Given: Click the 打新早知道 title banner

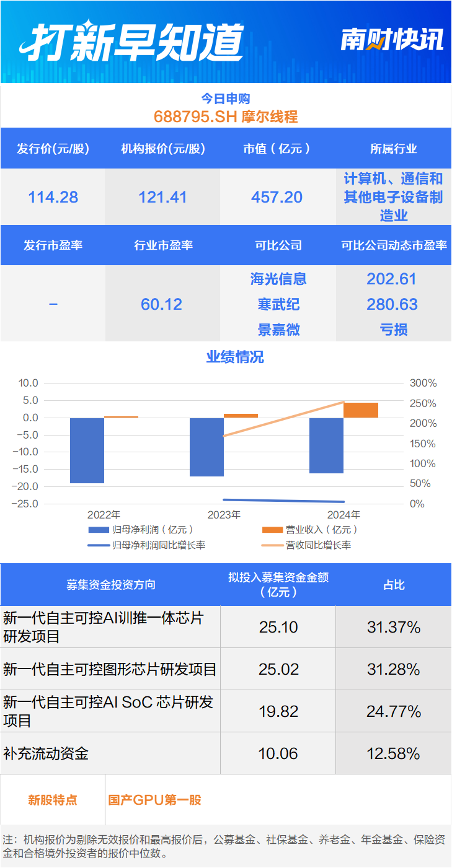Looking at the screenshot, I should tap(131, 42).
